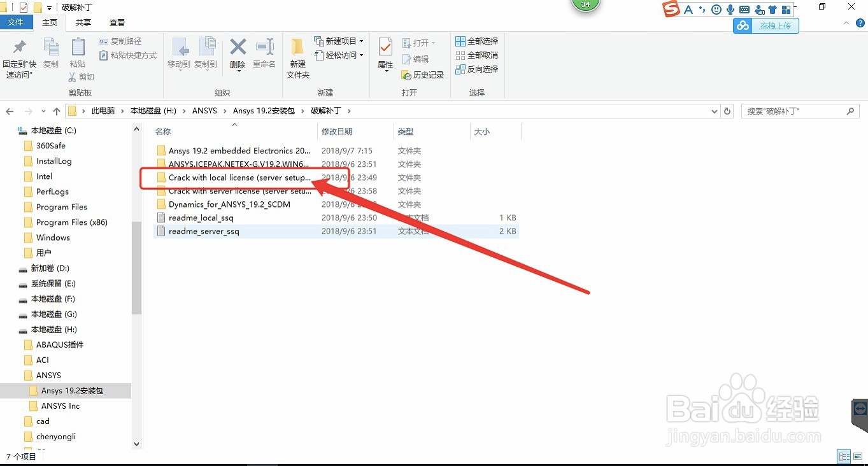Click New folder (新建文件夹) icon
Image resolution: width=868 pixels, height=466 pixels.
point(297,47)
